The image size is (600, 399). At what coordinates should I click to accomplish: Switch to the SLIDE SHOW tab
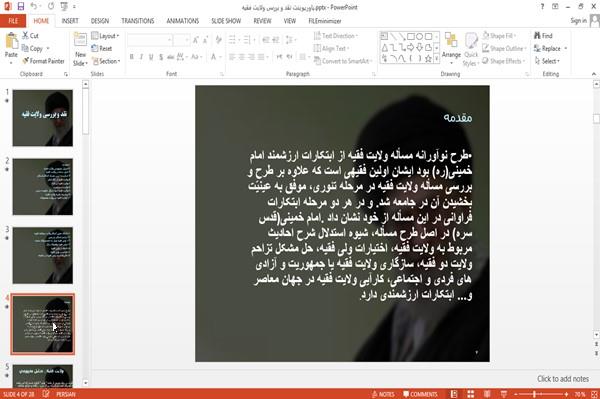(226, 21)
